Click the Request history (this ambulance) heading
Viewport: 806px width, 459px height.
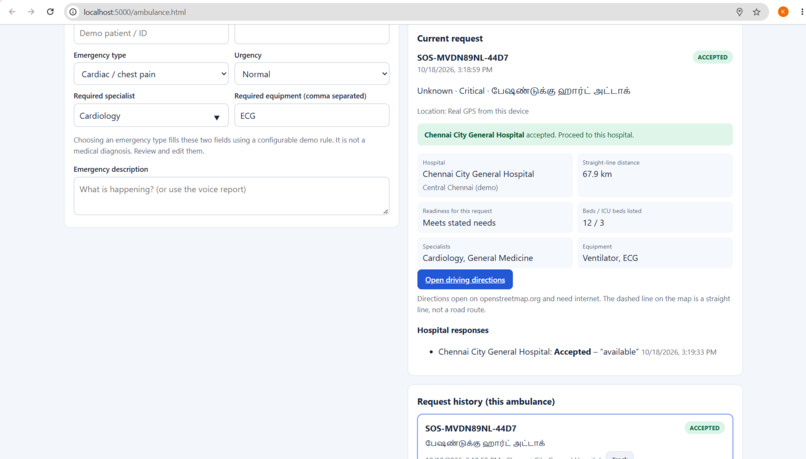coord(486,401)
